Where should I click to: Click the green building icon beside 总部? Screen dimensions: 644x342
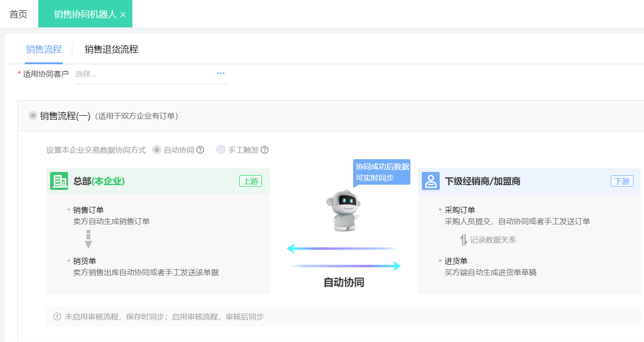click(59, 181)
